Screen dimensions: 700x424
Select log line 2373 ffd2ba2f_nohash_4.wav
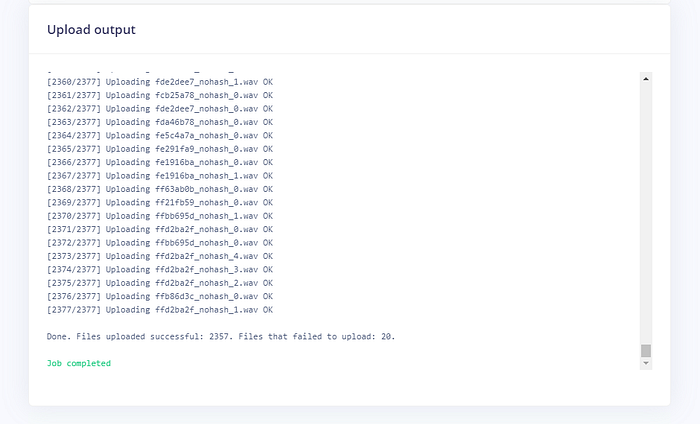[x=160, y=256]
